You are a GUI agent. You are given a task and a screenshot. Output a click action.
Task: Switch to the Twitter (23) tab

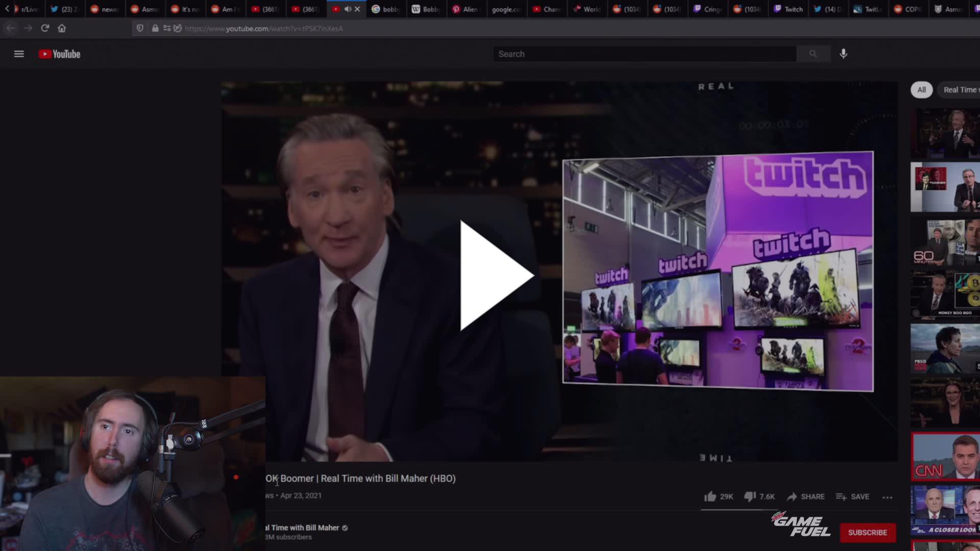pos(64,9)
